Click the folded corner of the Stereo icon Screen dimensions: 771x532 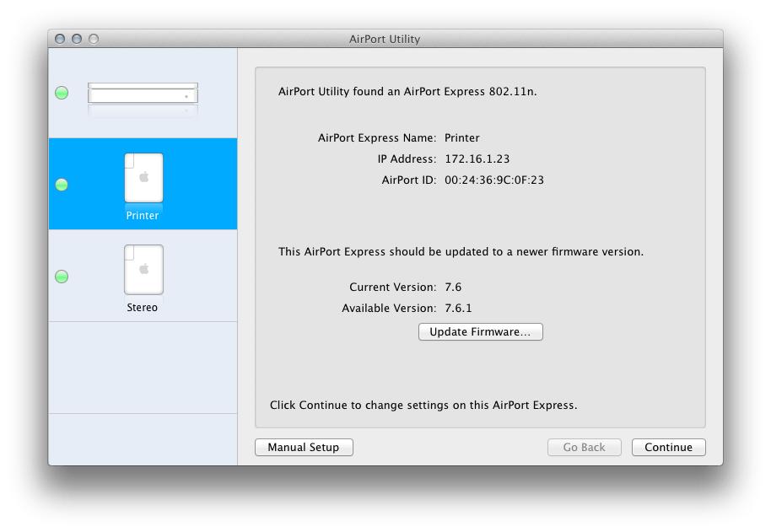pos(128,250)
